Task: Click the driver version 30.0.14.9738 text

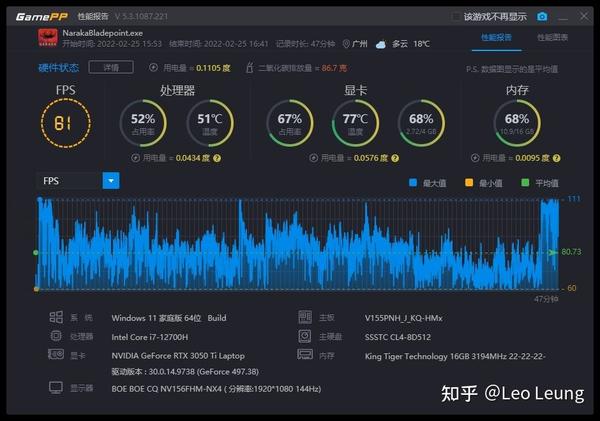Action: [x=185, y=372]
